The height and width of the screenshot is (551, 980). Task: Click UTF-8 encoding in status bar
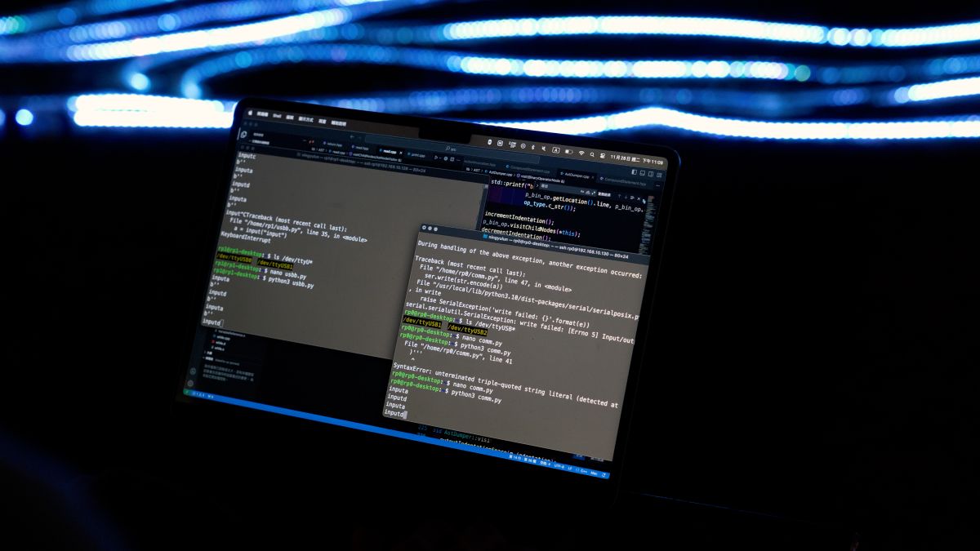pos(559,467)
